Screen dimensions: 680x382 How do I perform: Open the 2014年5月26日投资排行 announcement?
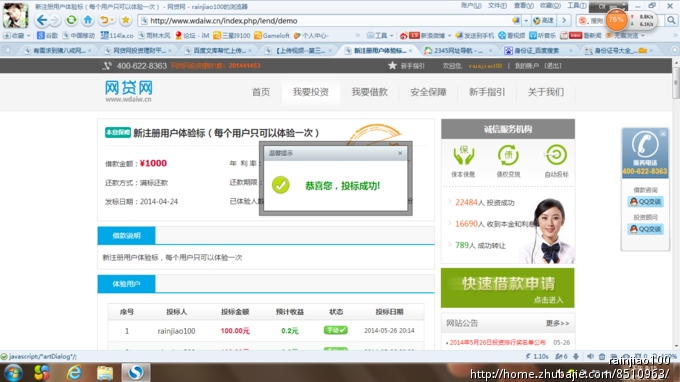click(497, 343)
